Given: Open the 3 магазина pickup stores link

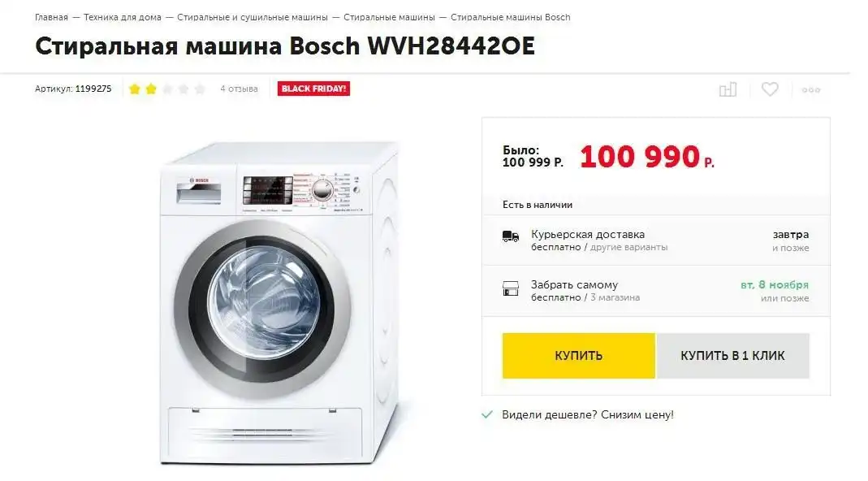Looking at the screenshot, I should click(x=615, y=297).
